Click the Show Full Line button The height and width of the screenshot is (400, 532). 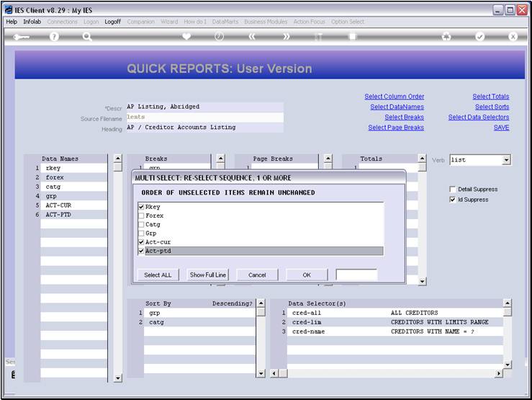point(207,275)
